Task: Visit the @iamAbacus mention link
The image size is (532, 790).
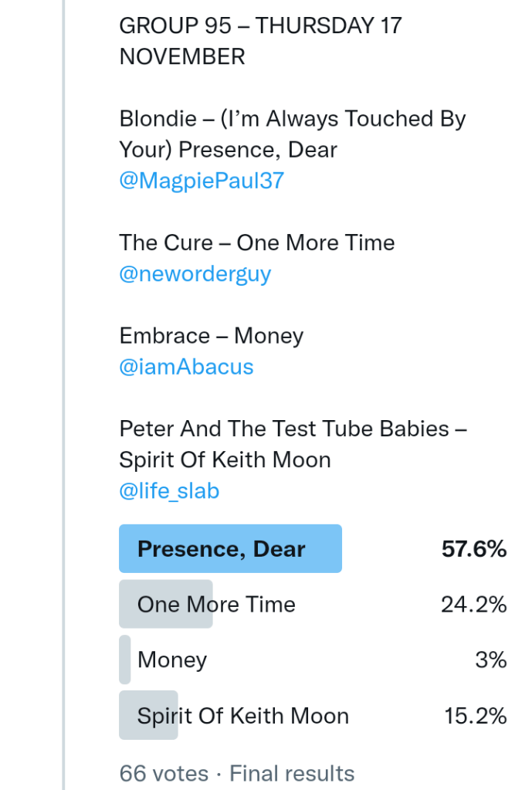Action: pyautogui.click(x=186, y=367)
